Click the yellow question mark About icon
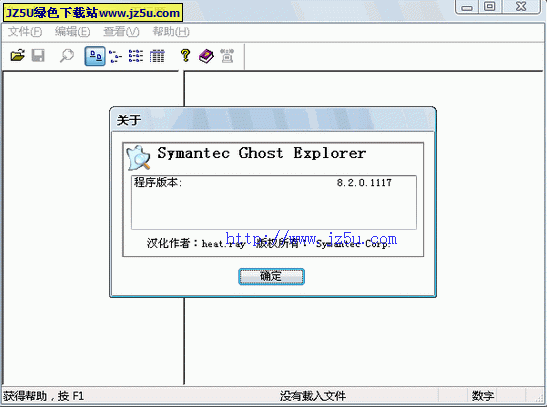 coord(185,55)
